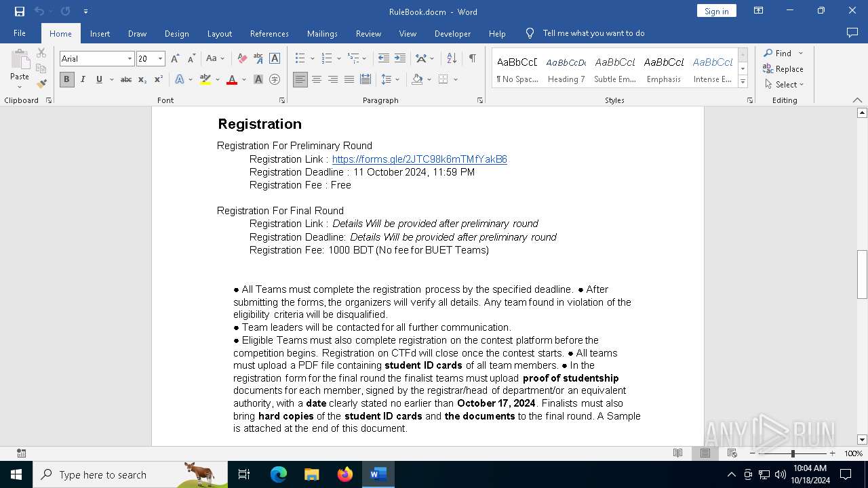Click the vertical scrollbar down arrow
Viewport: 868px width, 488px height.
pos(863,440)
